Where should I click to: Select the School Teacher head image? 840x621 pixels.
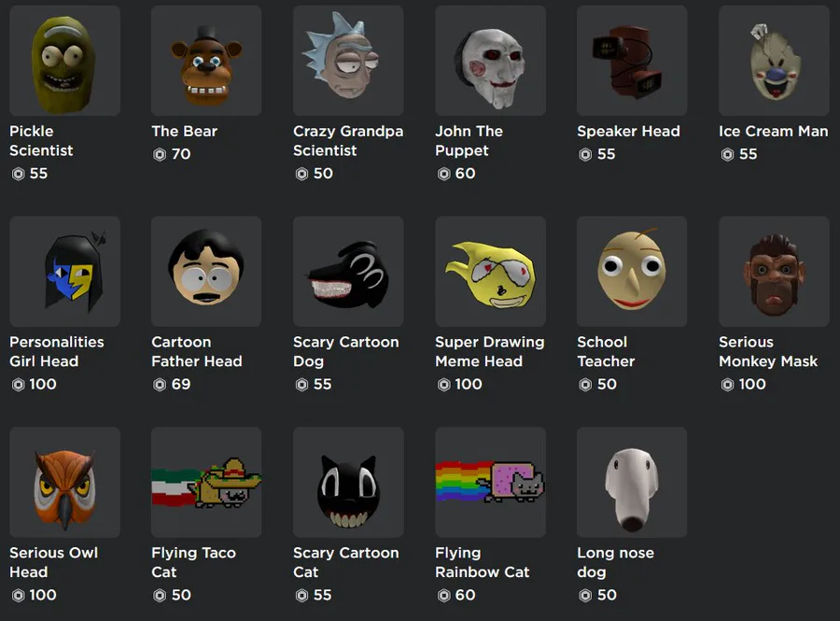click(632, 272)
